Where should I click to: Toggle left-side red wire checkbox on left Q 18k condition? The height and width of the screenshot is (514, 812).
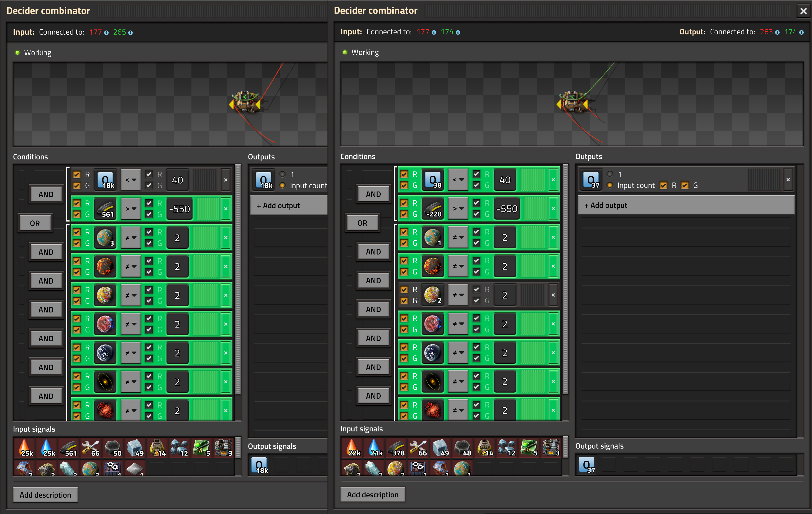77,174
